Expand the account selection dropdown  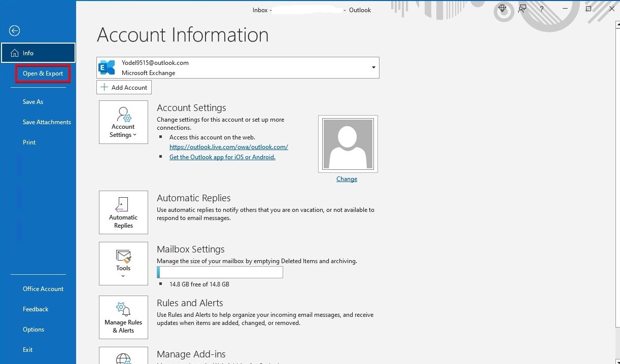tap(373, 67)
